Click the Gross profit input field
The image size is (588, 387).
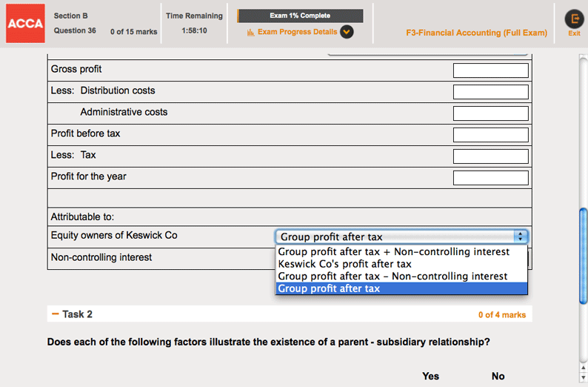point(490,70)
